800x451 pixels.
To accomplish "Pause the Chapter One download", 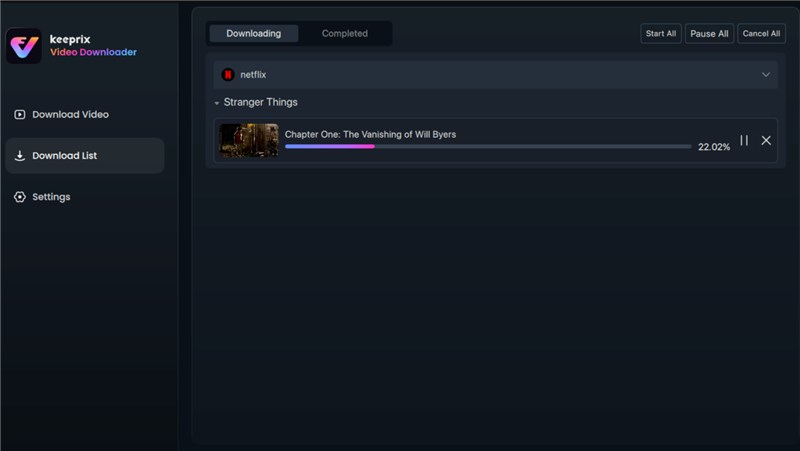I will (744, 140).
